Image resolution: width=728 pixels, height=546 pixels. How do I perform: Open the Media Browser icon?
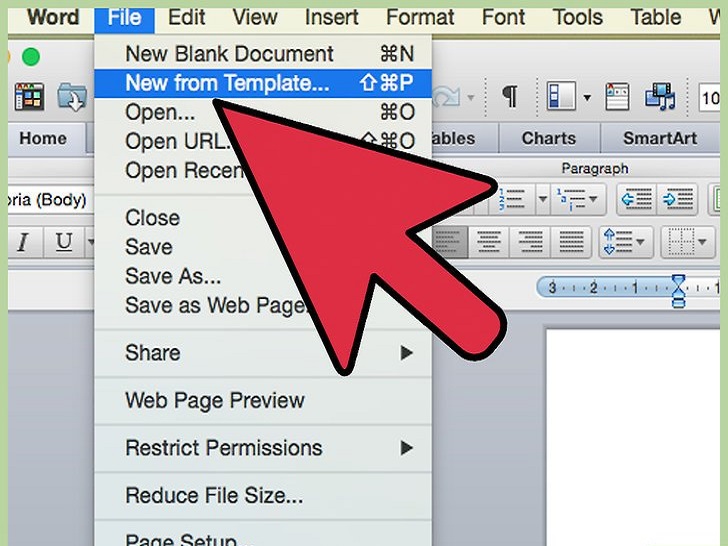661,96
